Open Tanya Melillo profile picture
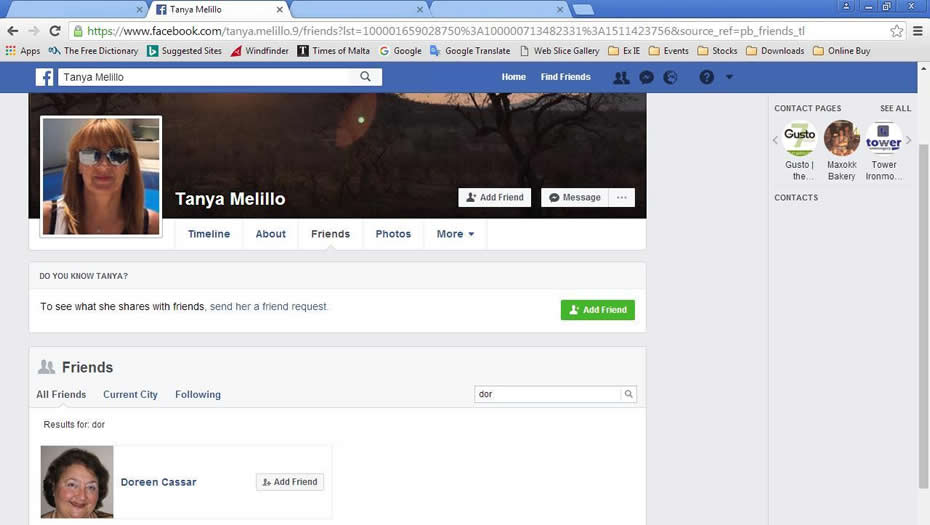Screen dimensions: 930x525 101,176
